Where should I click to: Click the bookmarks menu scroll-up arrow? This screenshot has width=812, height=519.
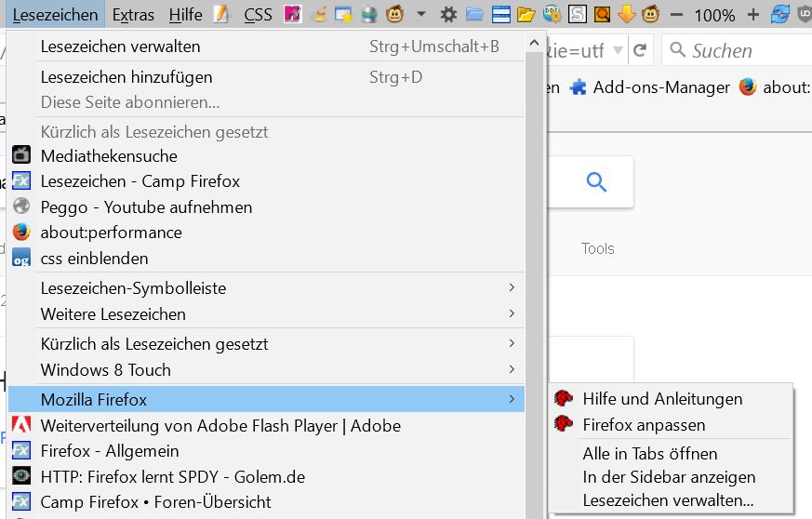534,42
